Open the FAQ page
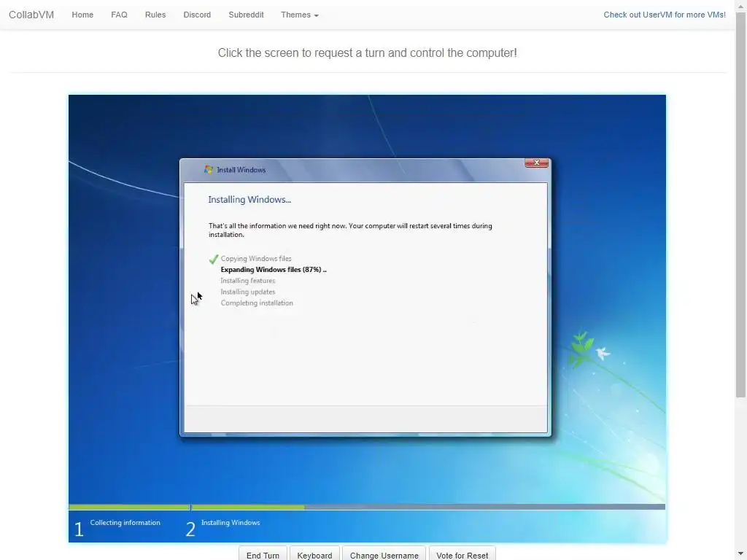Viewport: 747px width, 560px height. [119, 15]
